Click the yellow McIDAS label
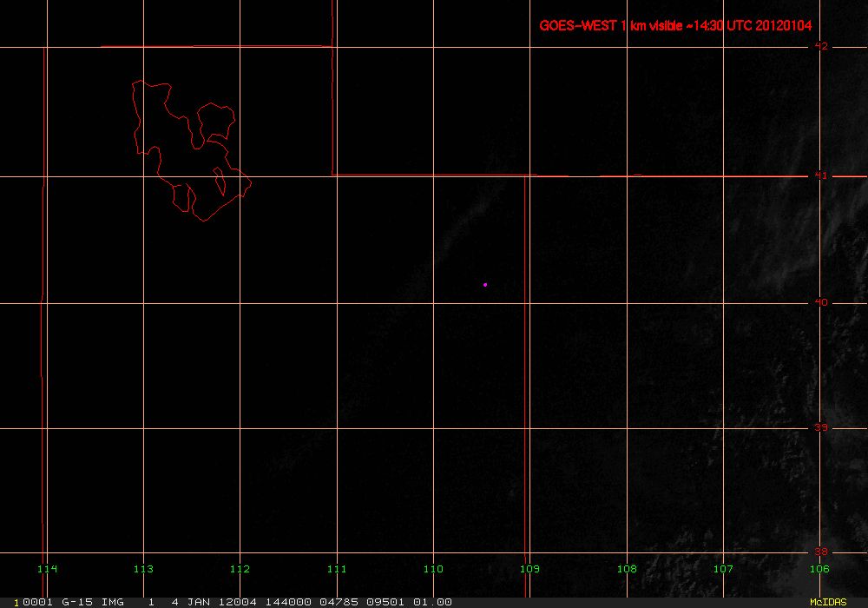 click(828, 602)
